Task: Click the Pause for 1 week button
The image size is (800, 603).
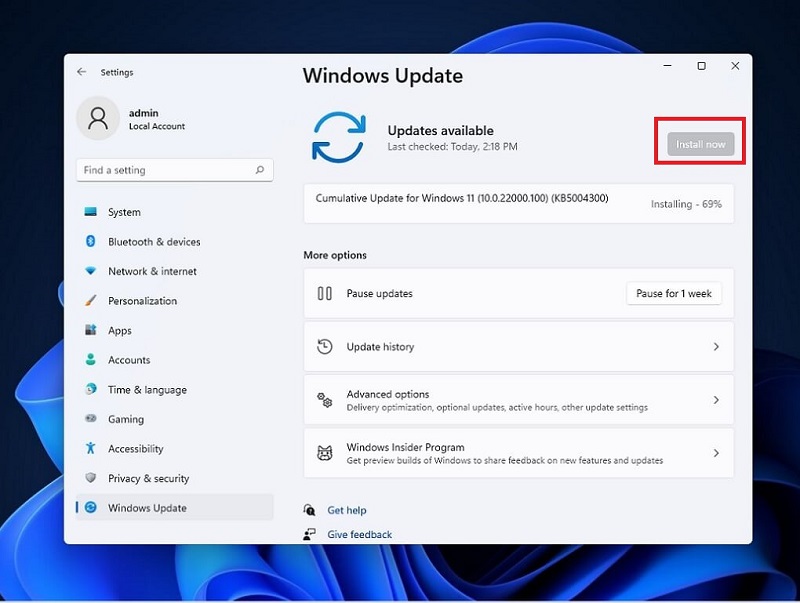Action: coord(673,293)
